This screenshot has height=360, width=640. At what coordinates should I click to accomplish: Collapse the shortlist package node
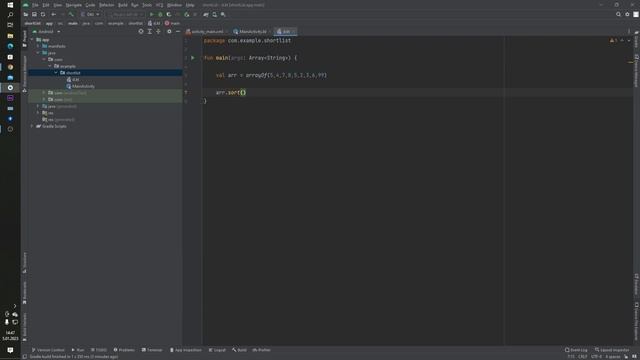click(x=56, y=73)
